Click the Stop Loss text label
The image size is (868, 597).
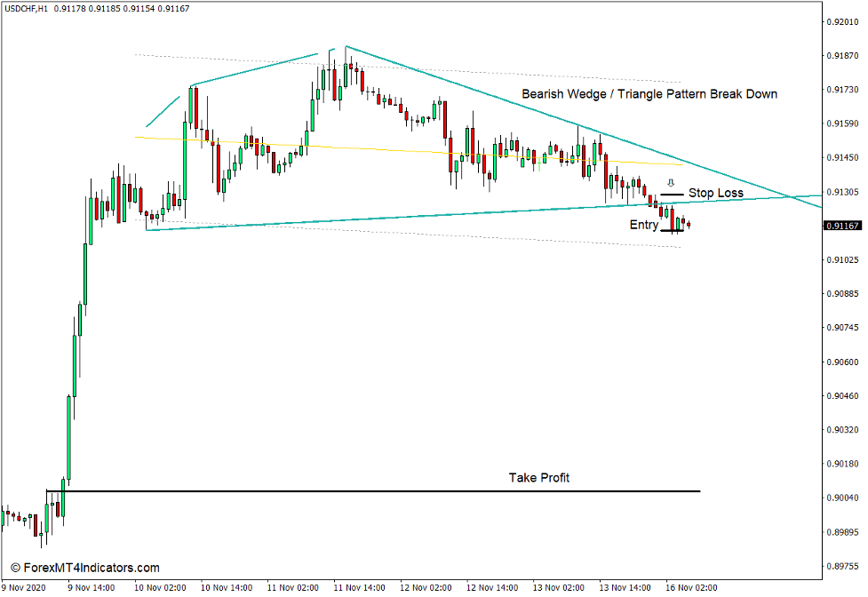coord(717,193)
